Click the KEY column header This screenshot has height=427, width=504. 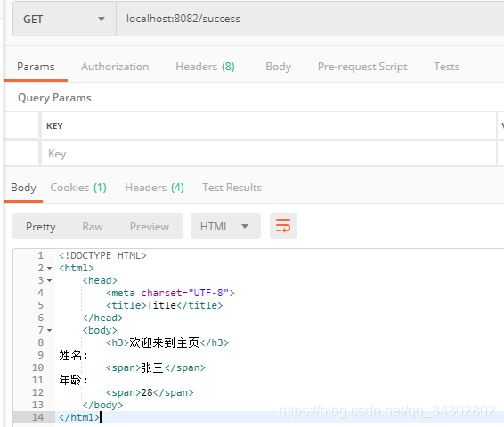54,125
